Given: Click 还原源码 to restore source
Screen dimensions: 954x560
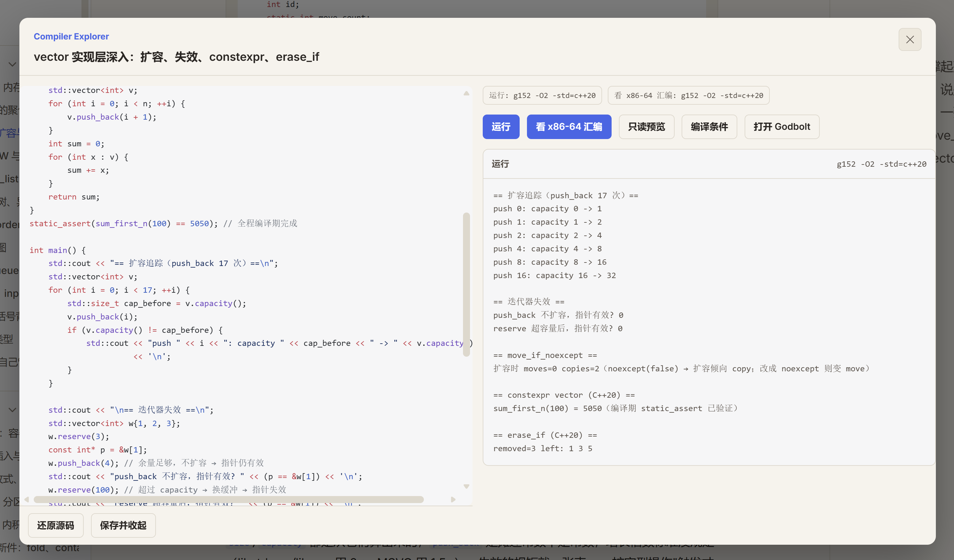Looking at the screenshot, I should click(56, 525).
